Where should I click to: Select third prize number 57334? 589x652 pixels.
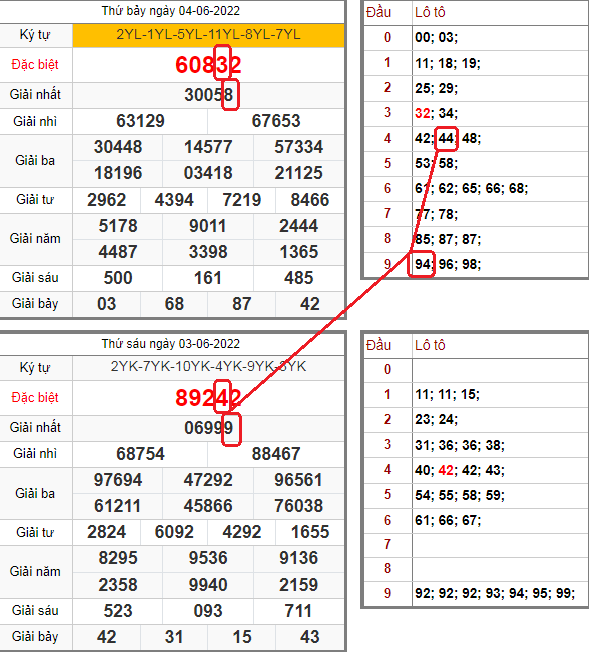pyautogui.click(x=298, y=147)
